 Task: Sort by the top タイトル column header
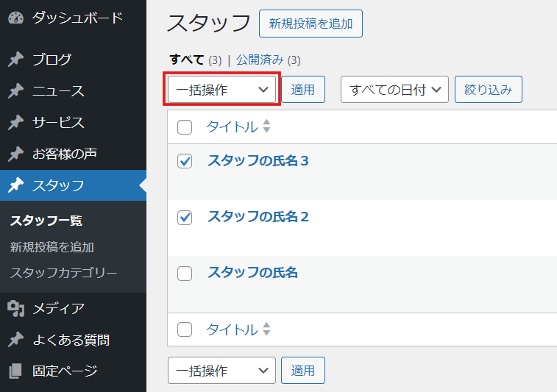[232, 126]
